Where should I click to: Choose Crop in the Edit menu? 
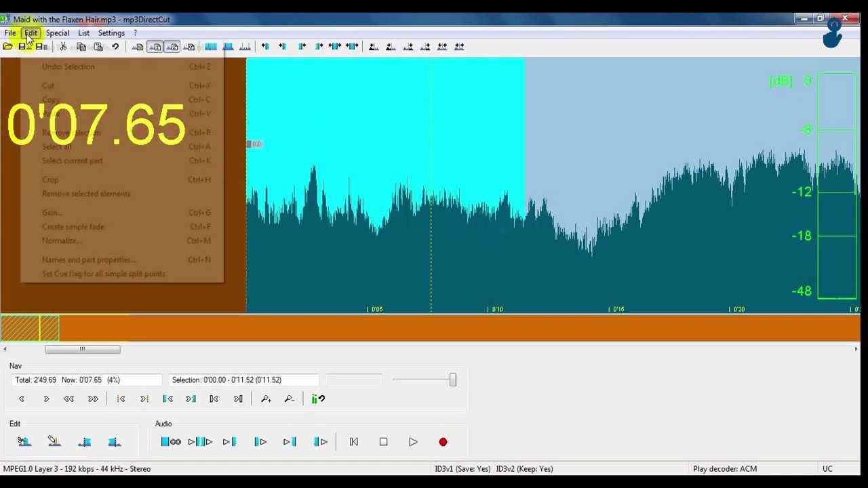pyautogui.click(x=122, y=180)
